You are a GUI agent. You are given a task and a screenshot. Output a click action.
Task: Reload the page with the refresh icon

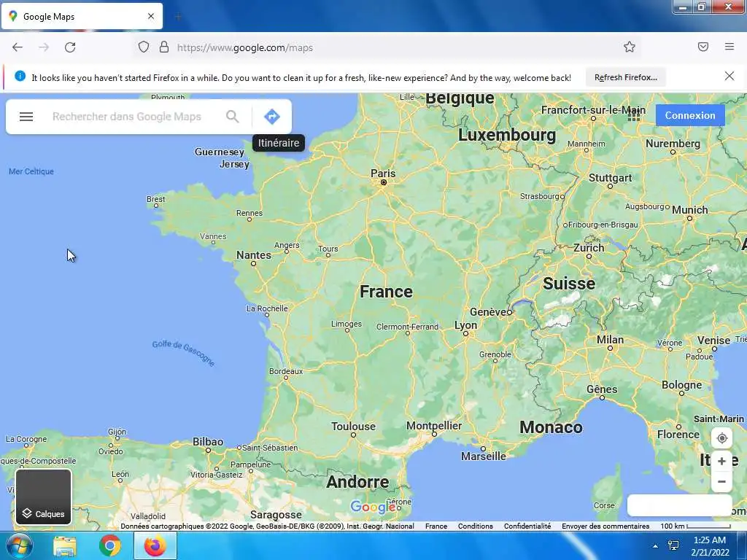70,47
